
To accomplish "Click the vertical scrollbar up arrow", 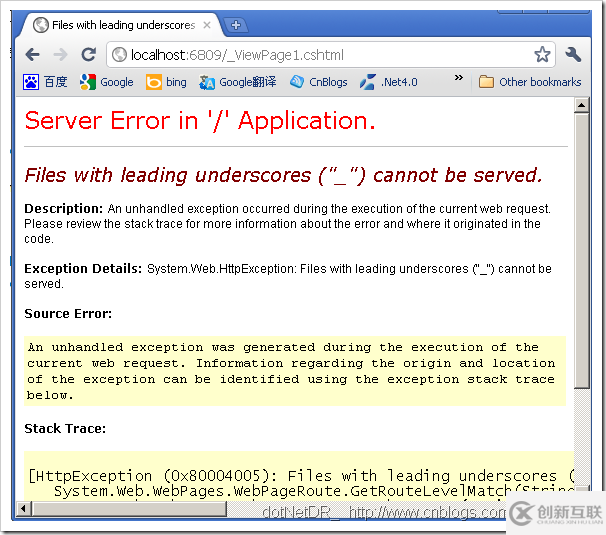I will [x=581, y=105].
